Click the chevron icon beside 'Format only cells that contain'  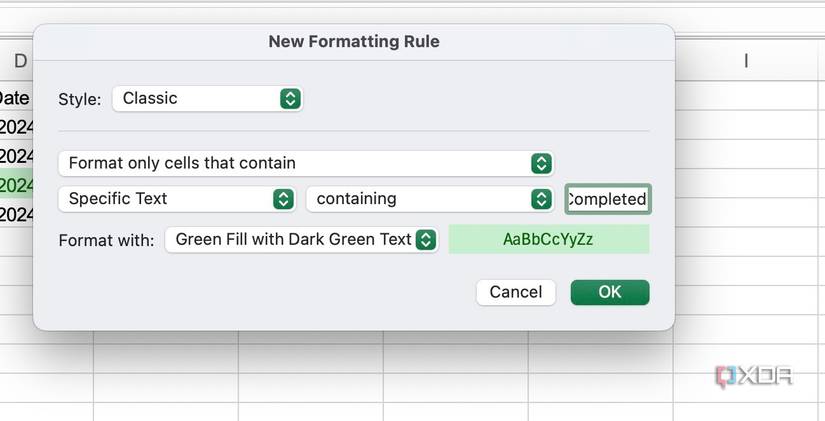tap(541, 163)
